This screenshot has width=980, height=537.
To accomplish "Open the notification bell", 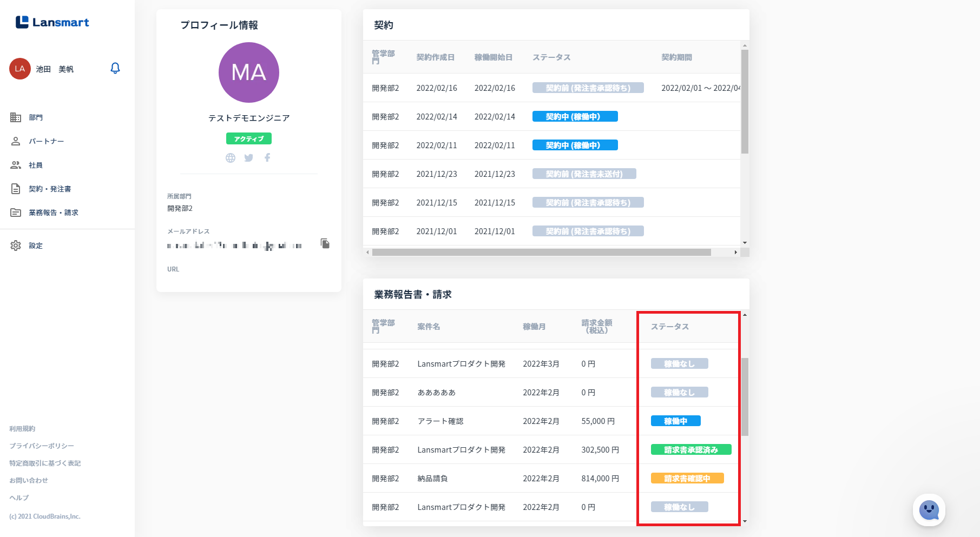I will point(115,68).
